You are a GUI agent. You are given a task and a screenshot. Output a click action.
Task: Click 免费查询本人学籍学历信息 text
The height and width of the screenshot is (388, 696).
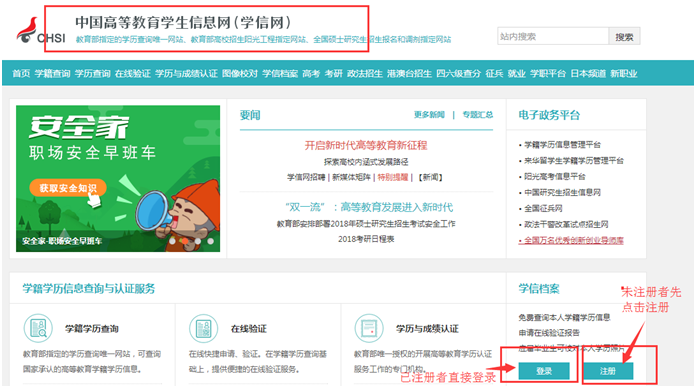point(564,317)
